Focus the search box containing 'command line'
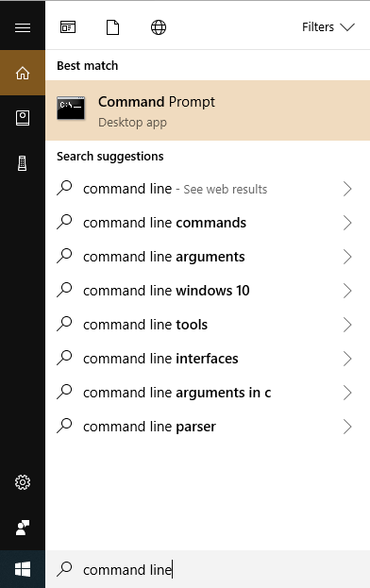370x588 pixels. pyautogui.click(x=208, y=569)
